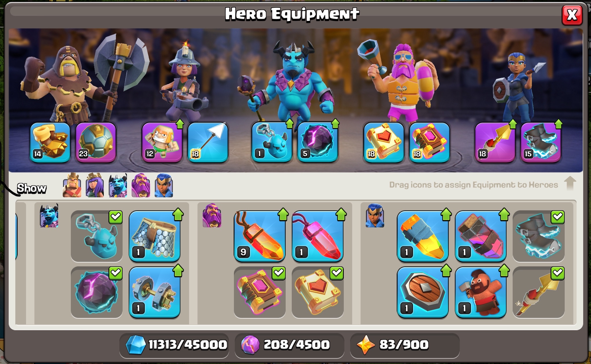Viewport: 591px width, 364px height.
Task: Select the Healer Puppet equipment level 12
Action: coord(162,142)
